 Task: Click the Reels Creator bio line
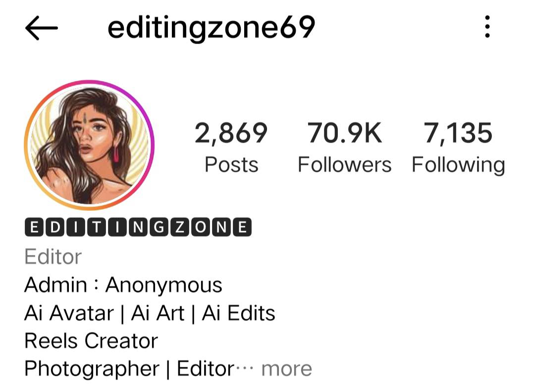[x=91, y=341]
